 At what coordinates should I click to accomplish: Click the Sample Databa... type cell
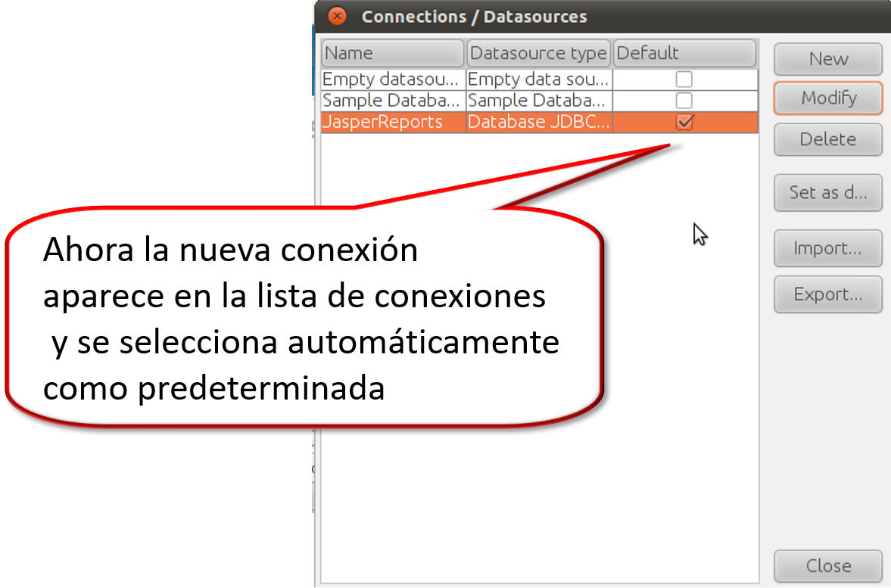[539, 101]
